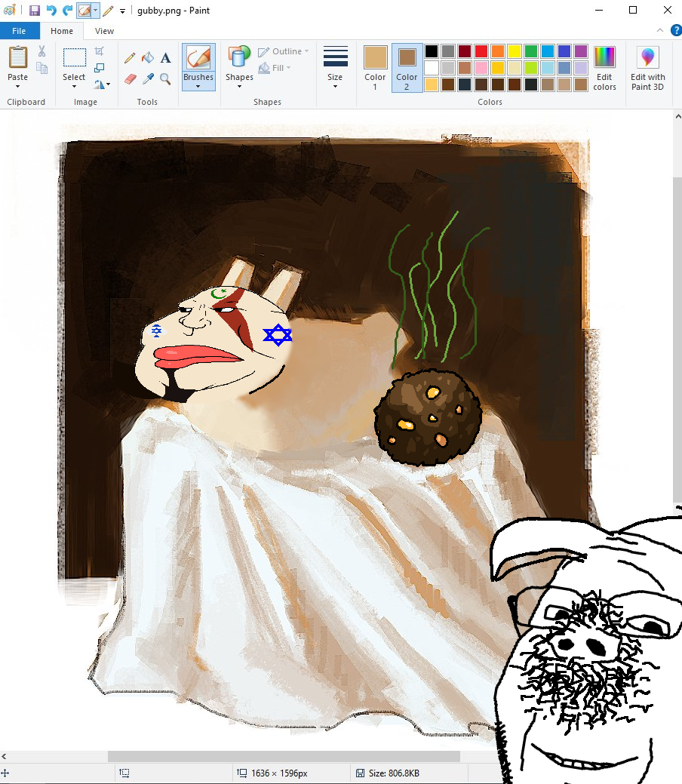The width and height of the screenshot is (682, 784).
Task: Activate the Color picker eyedropper tool
Action: coord(148,78)
